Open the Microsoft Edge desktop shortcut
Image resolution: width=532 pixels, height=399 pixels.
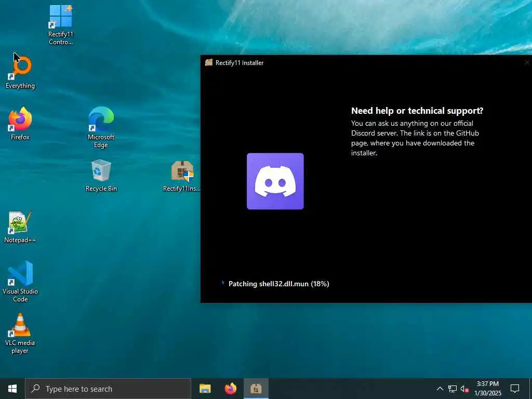(101, 128)
